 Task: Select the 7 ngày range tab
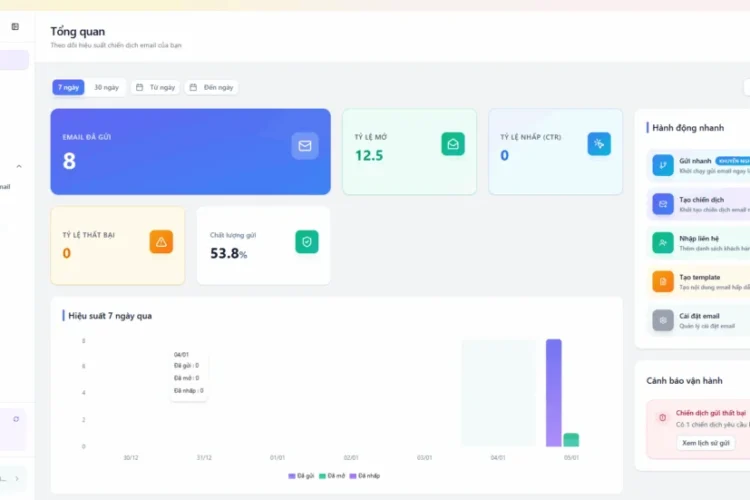pos(68,87)
